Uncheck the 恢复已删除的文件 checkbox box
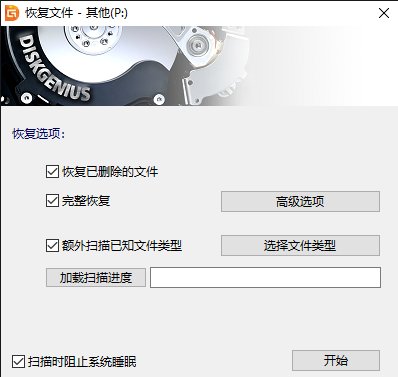The image size is (398, 377). 52,172
